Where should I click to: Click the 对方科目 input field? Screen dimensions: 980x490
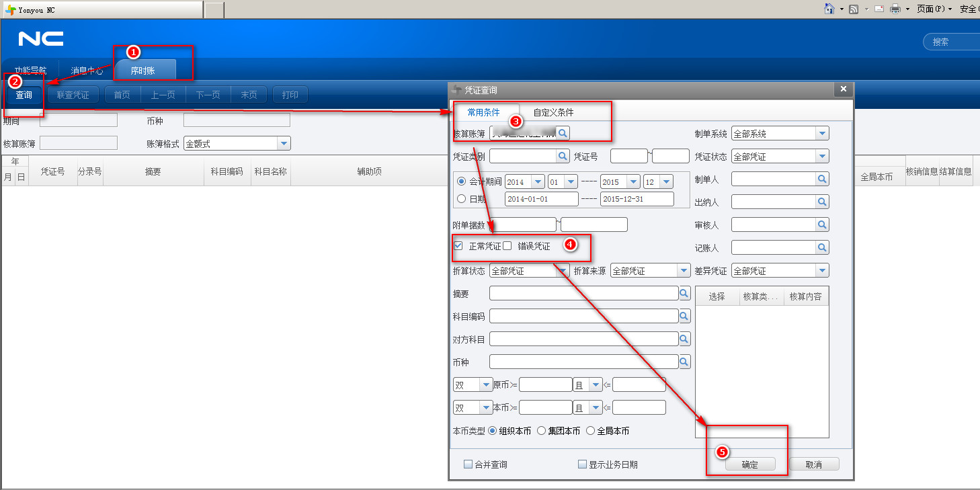(x=583, y=339)
